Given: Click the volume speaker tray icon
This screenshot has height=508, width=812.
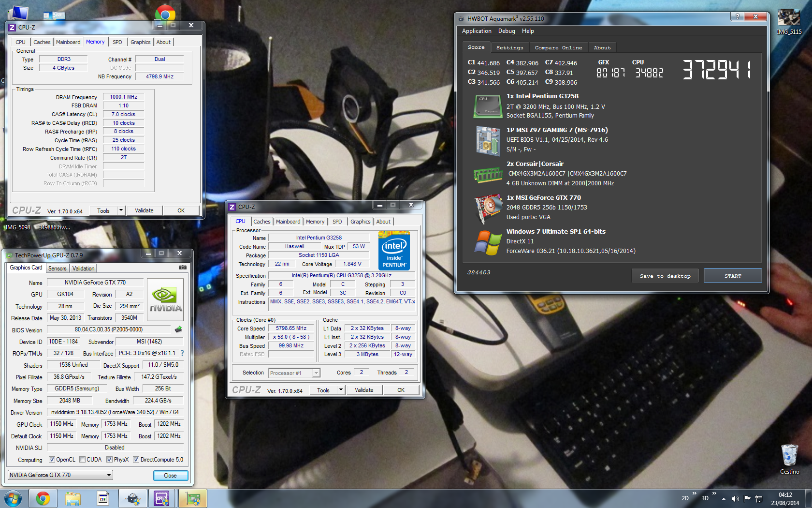Looking at the screenshot, I should [736, 499].
